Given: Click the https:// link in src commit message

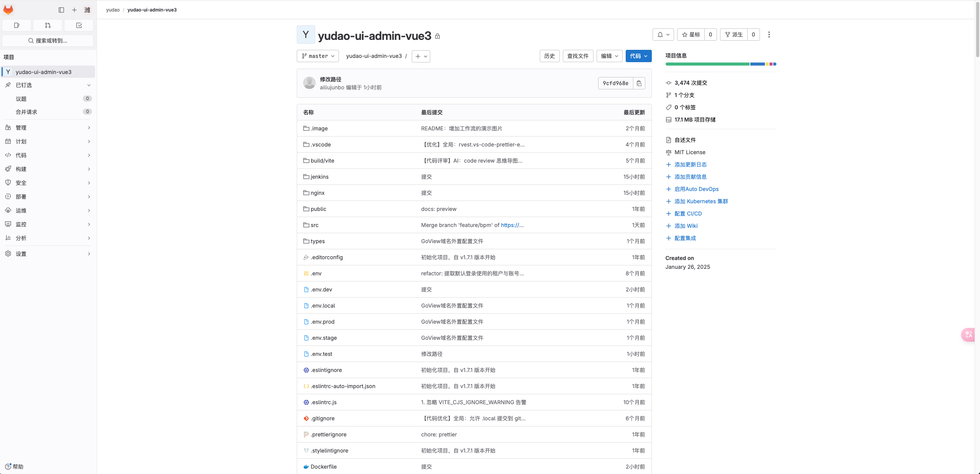Looking at the screenshot, I should (512, 225).
